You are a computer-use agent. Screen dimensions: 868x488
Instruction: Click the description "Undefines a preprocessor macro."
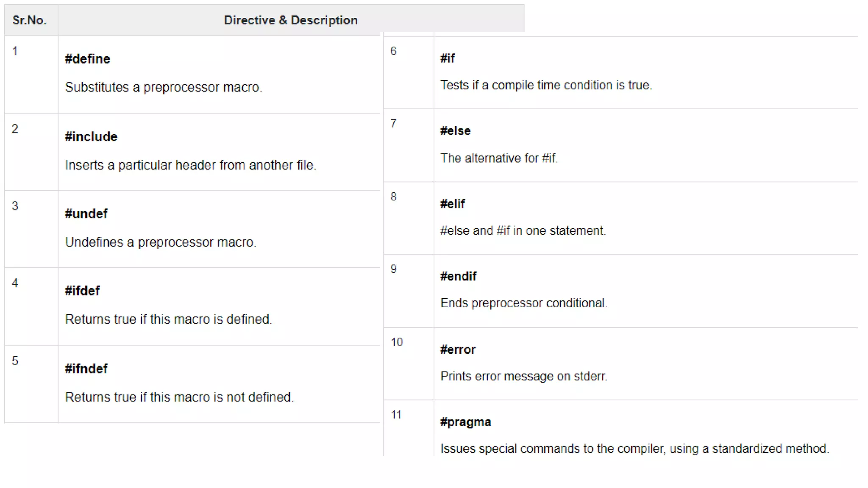click(x=161, y=242)
